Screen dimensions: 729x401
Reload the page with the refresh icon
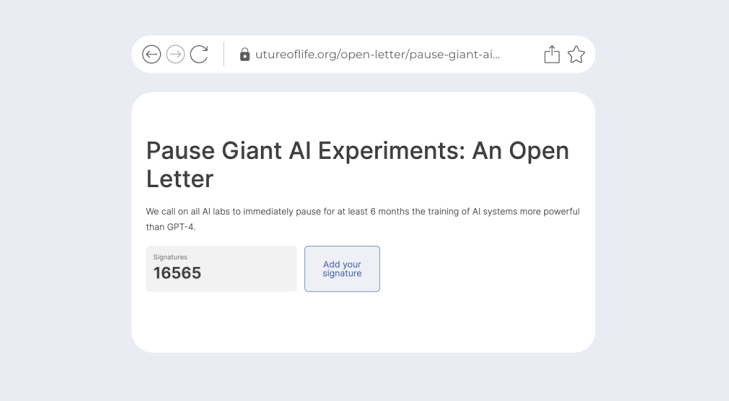click(x=199, y=55)
